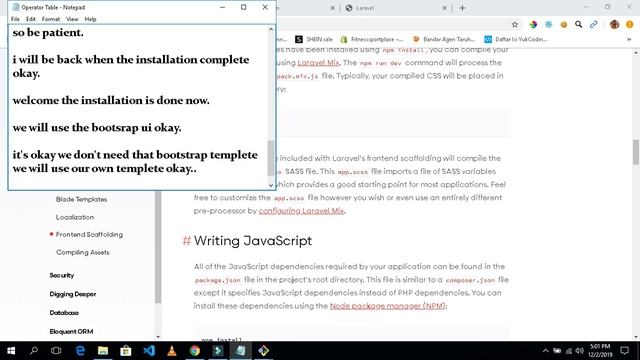Click the docs sidebar scrollbar thumb
Screen dimensions: 640x360
coord(158,247)
